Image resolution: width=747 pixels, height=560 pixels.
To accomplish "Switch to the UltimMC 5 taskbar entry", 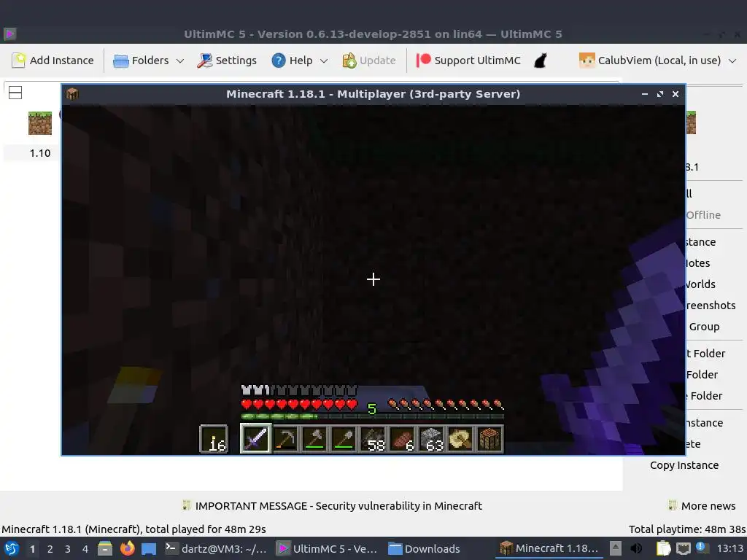I will tap(328, 548).
